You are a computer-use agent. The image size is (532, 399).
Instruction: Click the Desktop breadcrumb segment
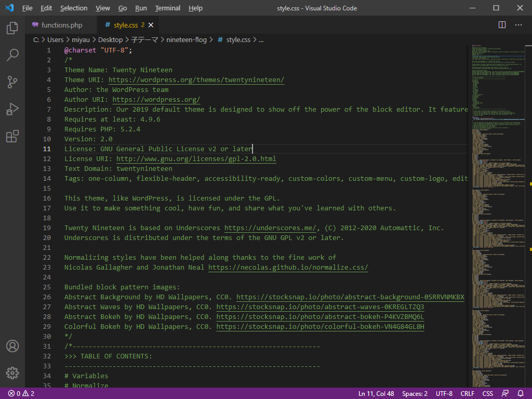pos(110,39)
